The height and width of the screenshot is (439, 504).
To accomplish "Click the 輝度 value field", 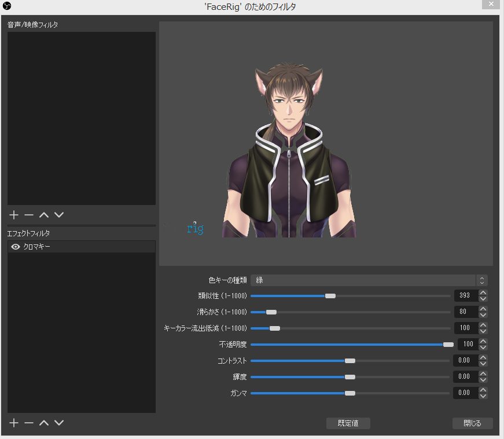I will click(x=466, y=376).
